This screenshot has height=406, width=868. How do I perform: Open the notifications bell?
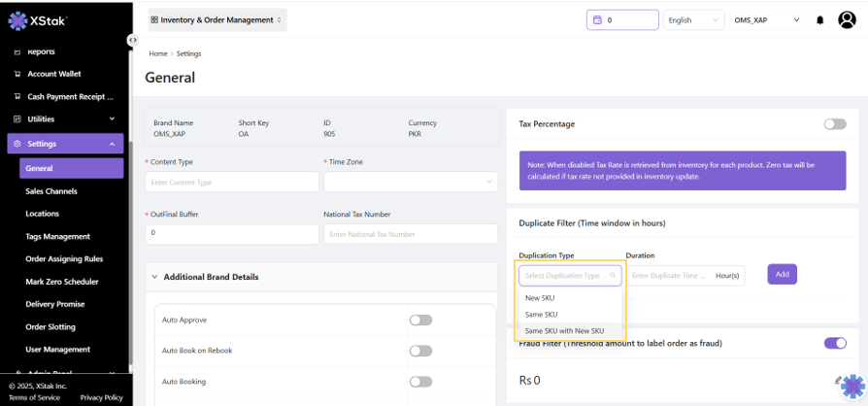point(820,19)
